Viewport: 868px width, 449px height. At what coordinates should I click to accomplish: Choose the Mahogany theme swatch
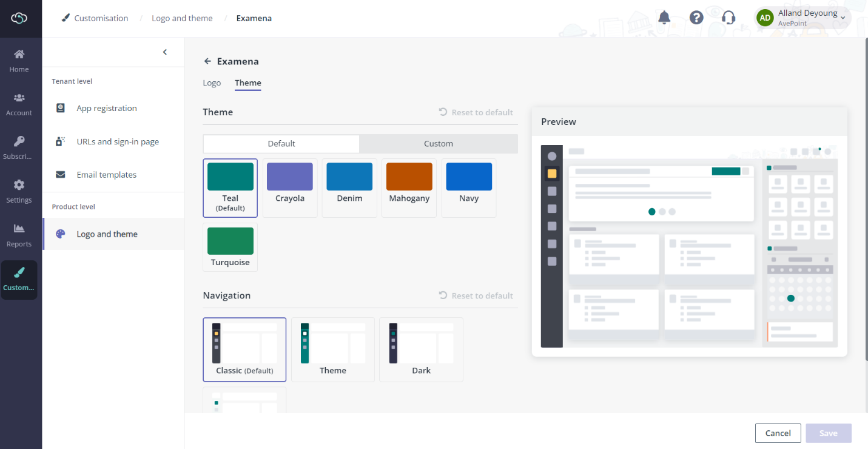point(409,188)
